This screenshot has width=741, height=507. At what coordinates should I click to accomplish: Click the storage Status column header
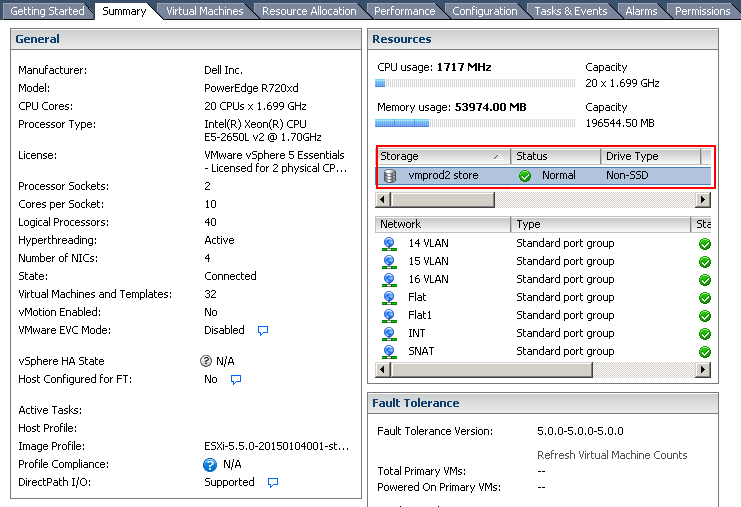coord(555,156)
